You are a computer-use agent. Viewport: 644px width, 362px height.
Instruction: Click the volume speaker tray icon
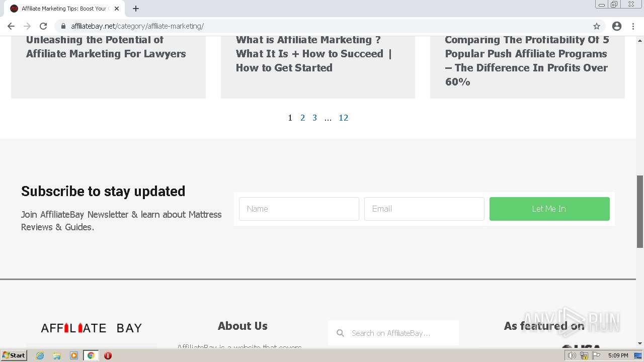[x=572, y=355]
